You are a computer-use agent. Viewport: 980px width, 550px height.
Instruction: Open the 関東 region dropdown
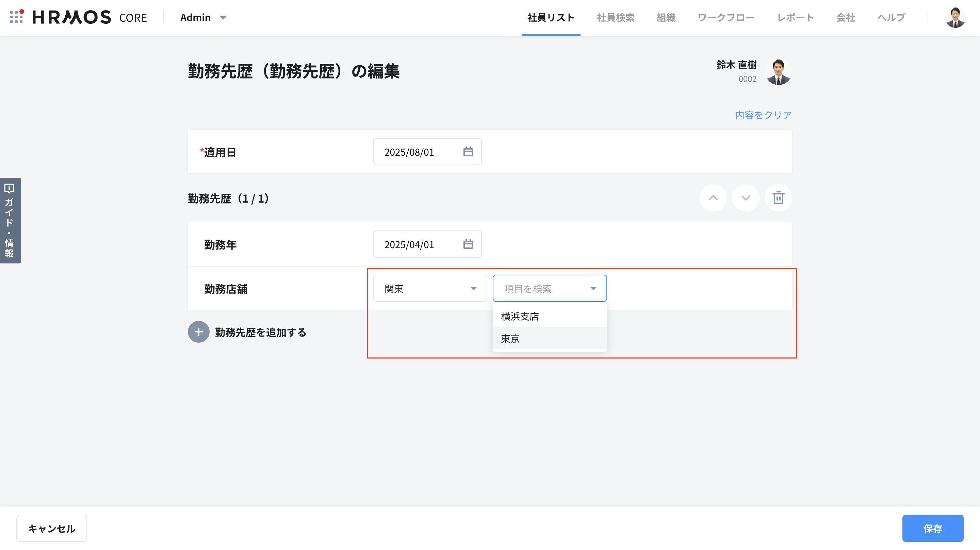[x=429, y=289]
